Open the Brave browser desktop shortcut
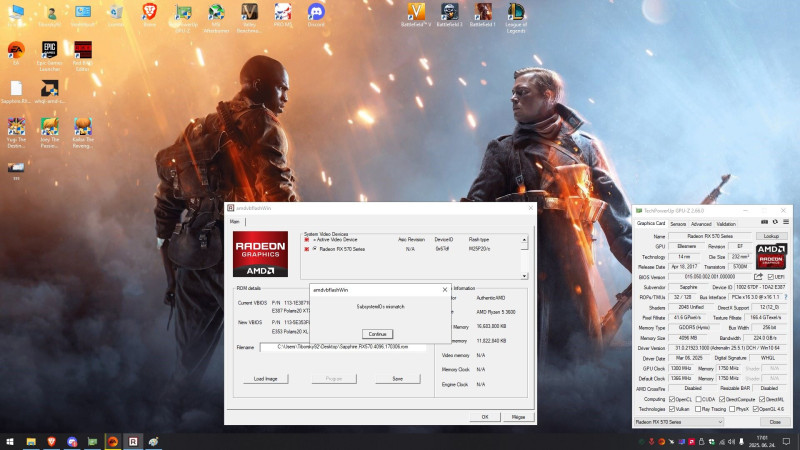The height and width of the screenshot is (450, 800). point(149,15)
